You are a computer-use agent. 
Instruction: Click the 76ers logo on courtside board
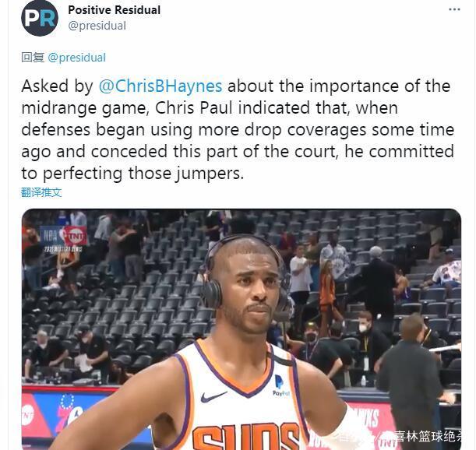(68, 413)
